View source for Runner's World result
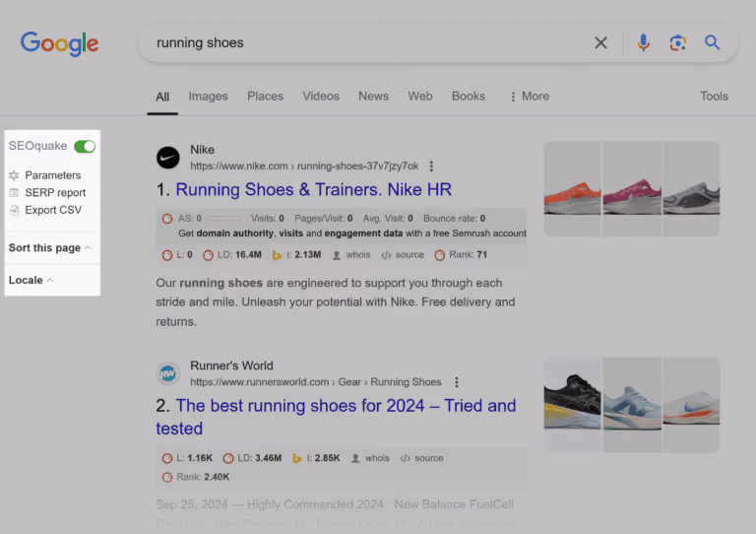Screen dimensions: 756x534 (421, 458)
